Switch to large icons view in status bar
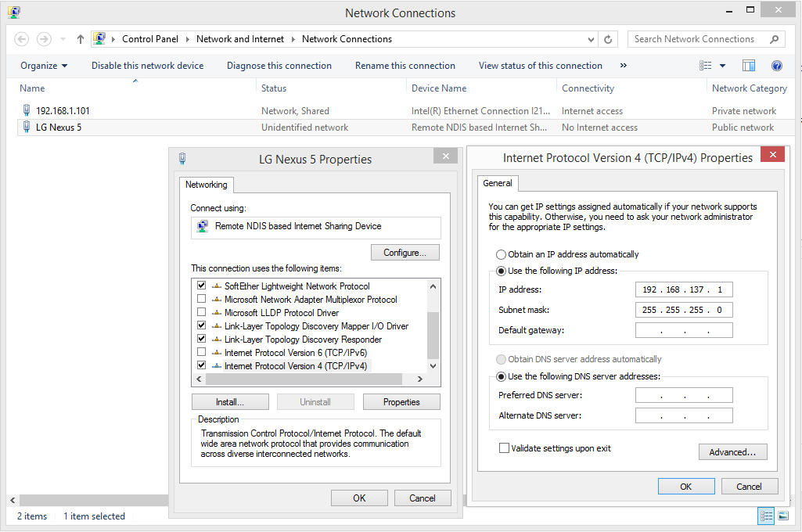This screenshot has height=532, width=802. click(783, 516)
